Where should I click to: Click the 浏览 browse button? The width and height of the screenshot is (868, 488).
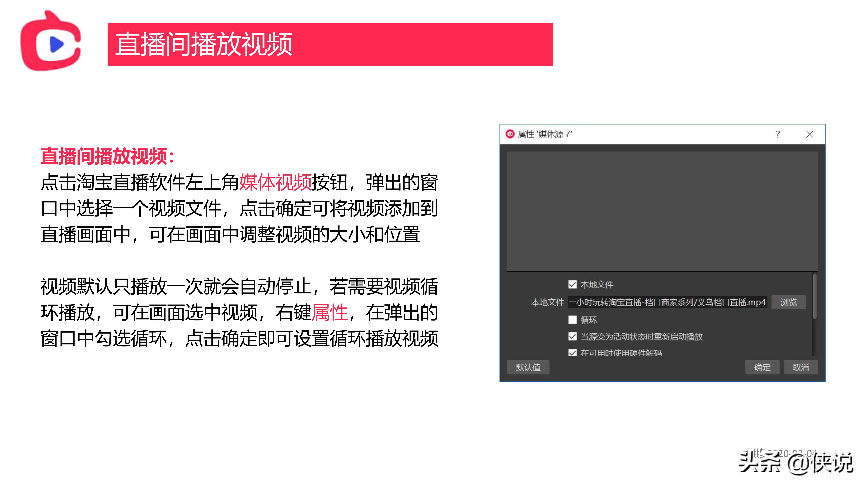pyautogui.click(x=788, y=302)
